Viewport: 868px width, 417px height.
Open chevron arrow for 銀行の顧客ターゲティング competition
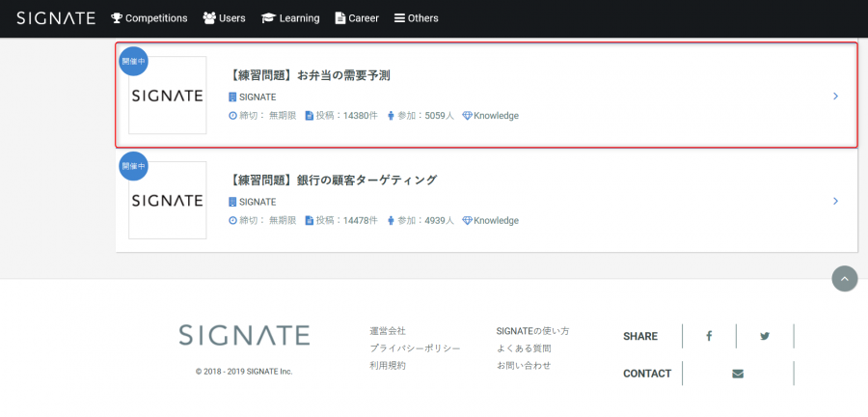[x=836, y=201]
